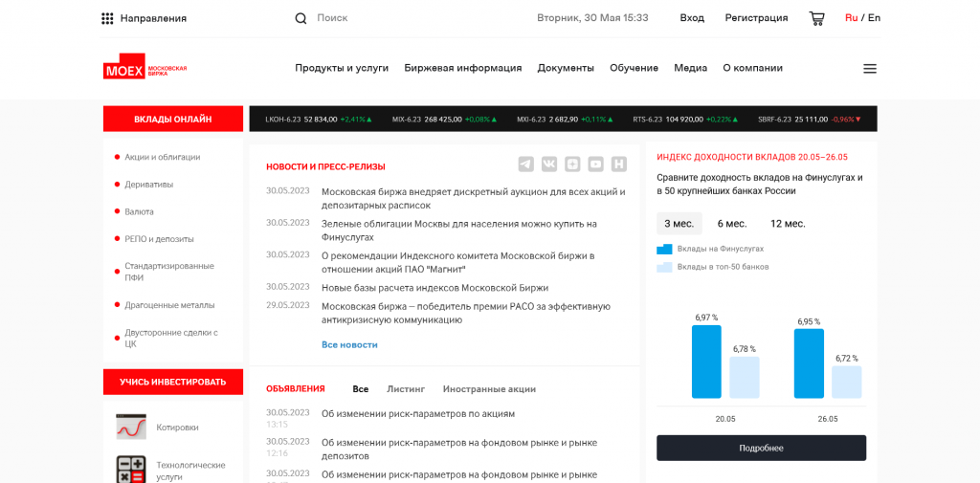Open Деривативы sidebar link
Viewport: 980px width, 483px height.
tap(148, 185)
